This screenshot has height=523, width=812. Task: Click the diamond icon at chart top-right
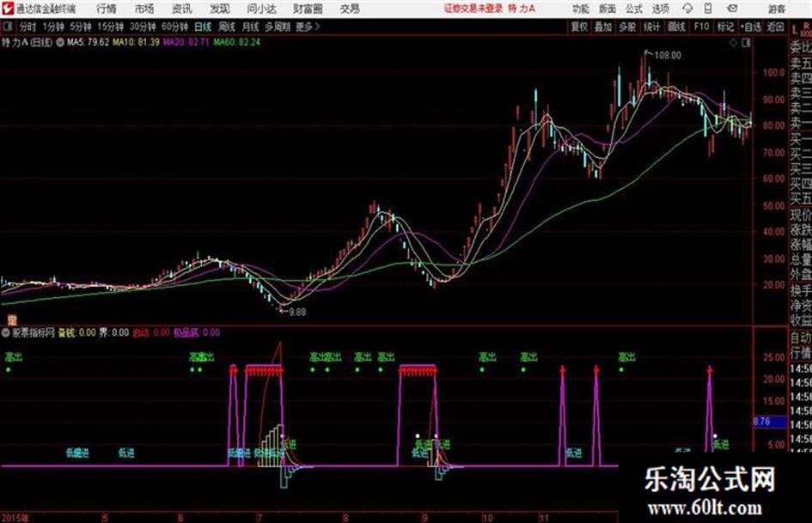733,43
